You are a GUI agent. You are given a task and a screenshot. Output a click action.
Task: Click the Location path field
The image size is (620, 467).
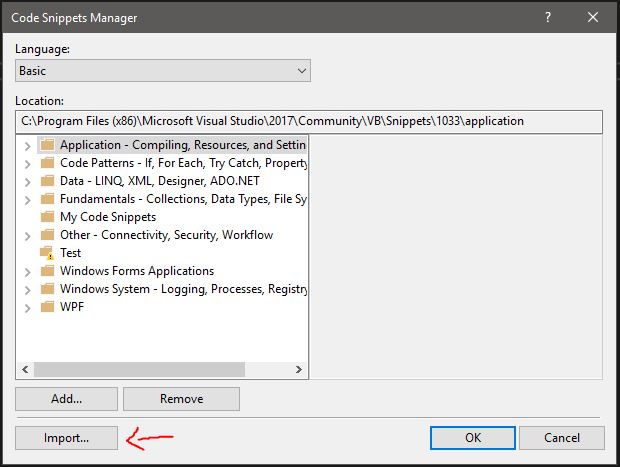[x=309, y=121]
